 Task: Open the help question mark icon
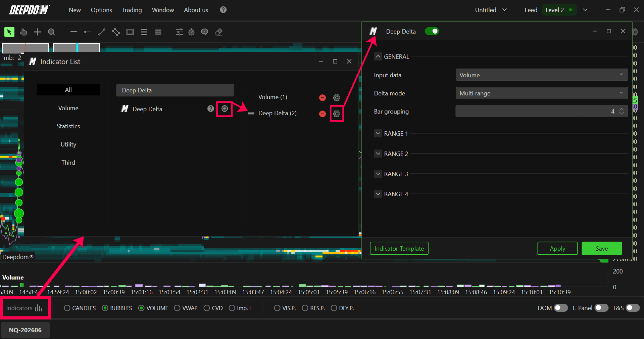(x=223, y=10)
